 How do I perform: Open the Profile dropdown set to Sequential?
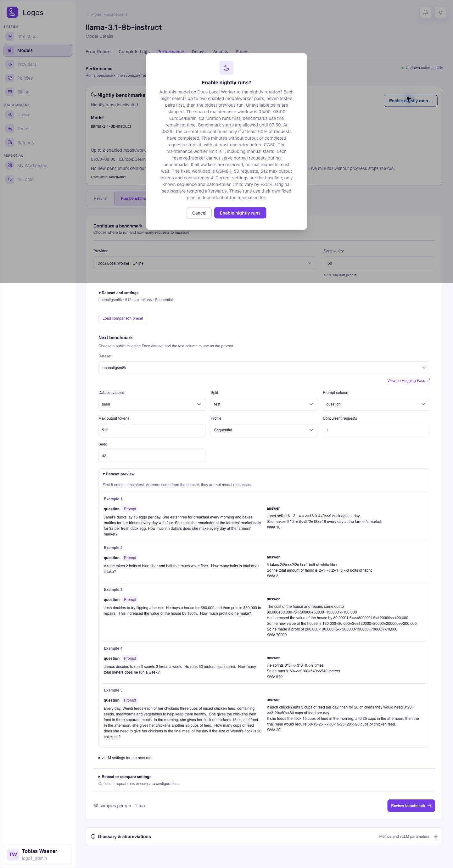264,430
